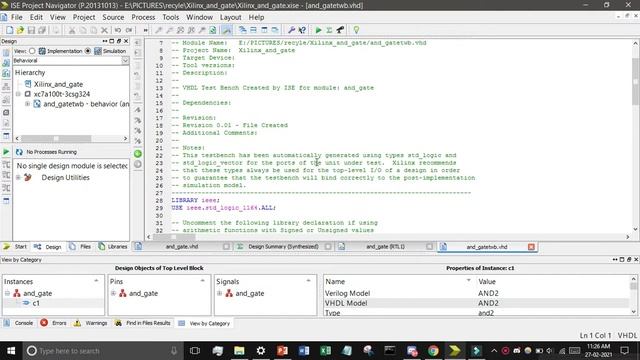640x360 pixels.
Task: Open Windows Start menu
Action: (11, 351)
